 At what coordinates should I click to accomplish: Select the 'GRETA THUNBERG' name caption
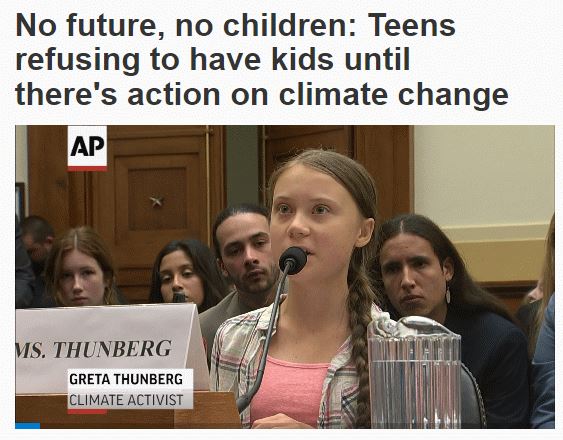[x=126, y=379]
